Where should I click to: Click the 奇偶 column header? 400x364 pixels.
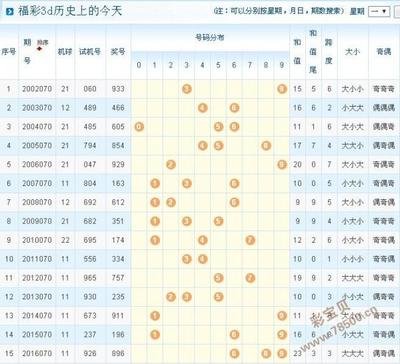384,52
